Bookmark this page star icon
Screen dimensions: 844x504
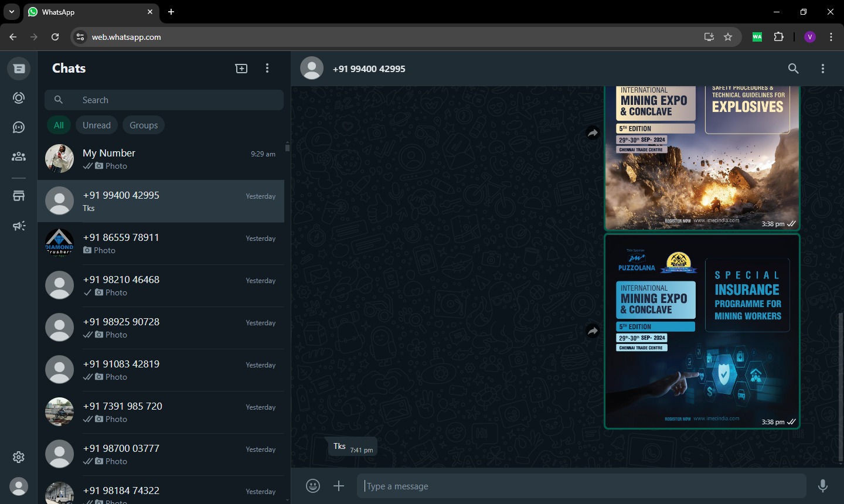tap(728, 37)
